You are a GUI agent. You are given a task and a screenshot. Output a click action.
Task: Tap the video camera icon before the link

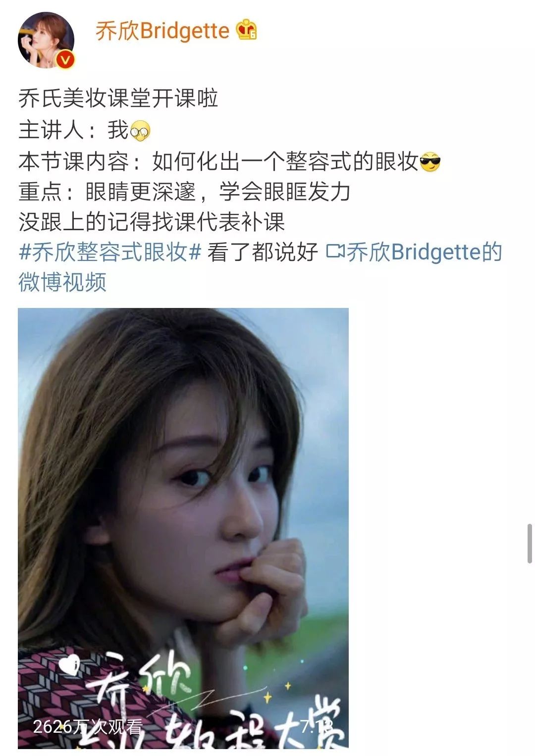point(335,252)
